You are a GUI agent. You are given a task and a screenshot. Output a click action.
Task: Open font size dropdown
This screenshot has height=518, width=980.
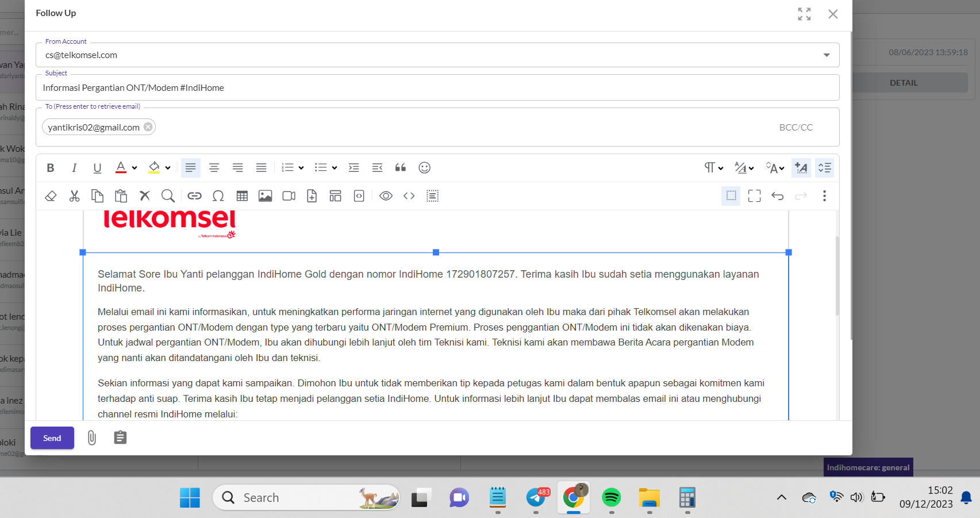[775, 168]
